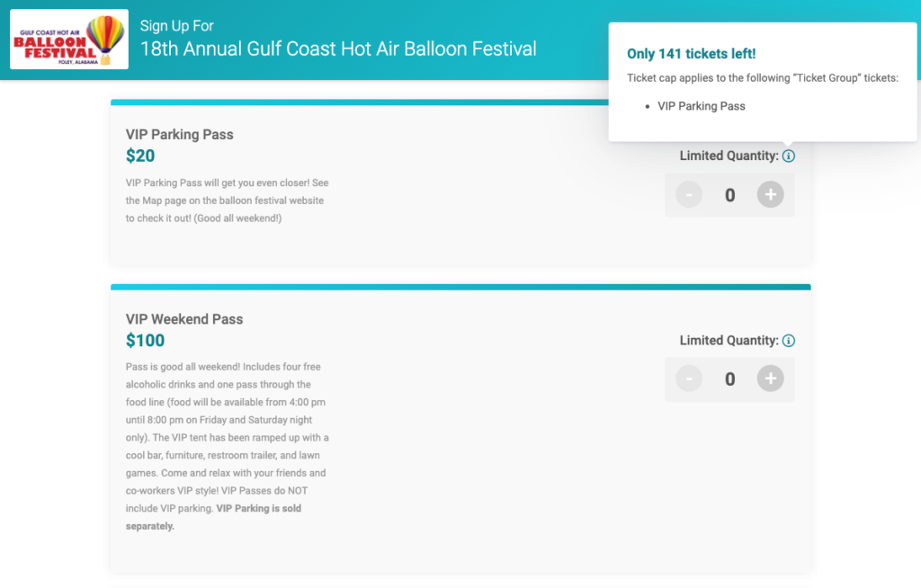Click the "Sign Up For" header text
The height and width of the screenshot is (588, 921).
pos(177,25)
